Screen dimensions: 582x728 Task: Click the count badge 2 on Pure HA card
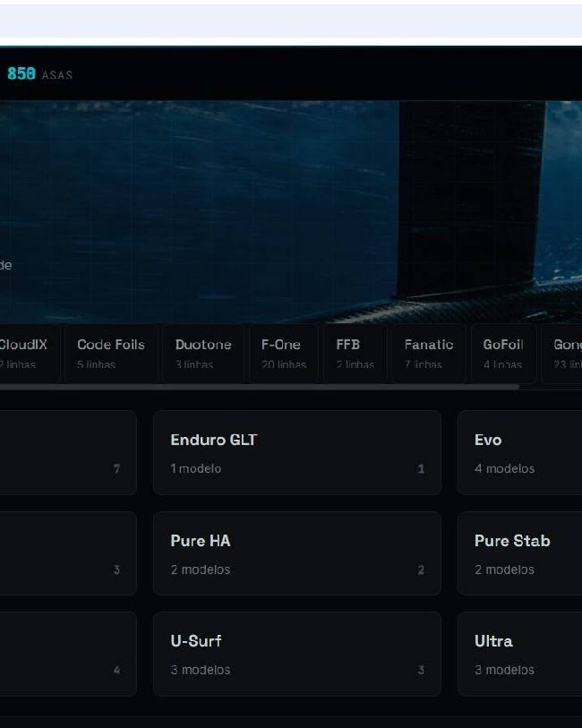point(421,570)
